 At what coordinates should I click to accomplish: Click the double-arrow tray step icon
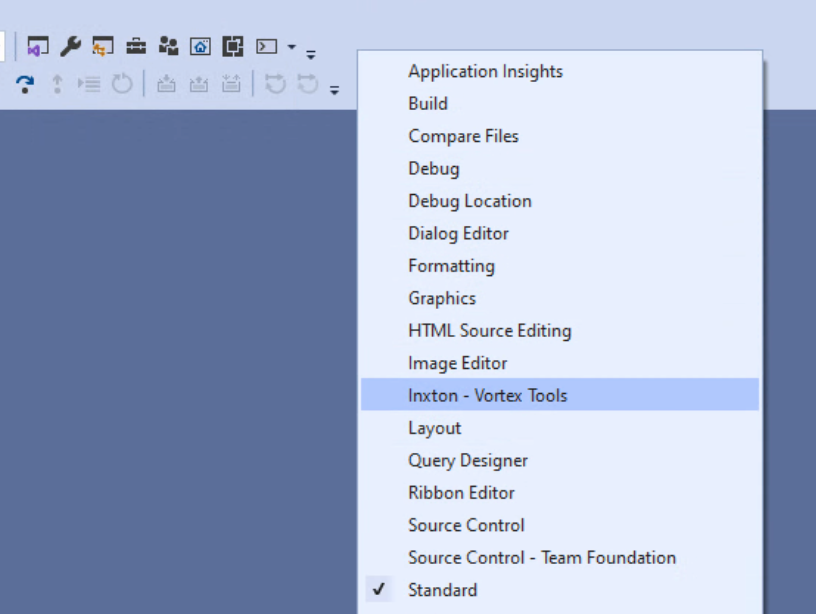[231, 84]
